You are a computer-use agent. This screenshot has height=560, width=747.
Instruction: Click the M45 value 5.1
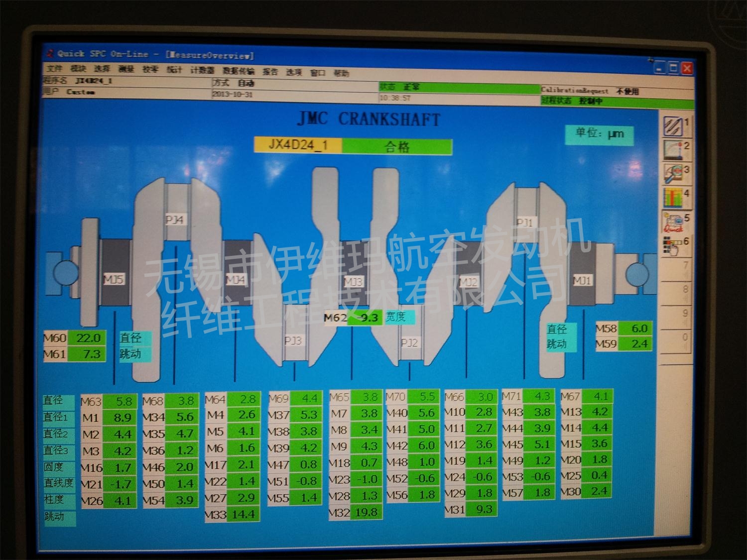[x=538, y=444]
